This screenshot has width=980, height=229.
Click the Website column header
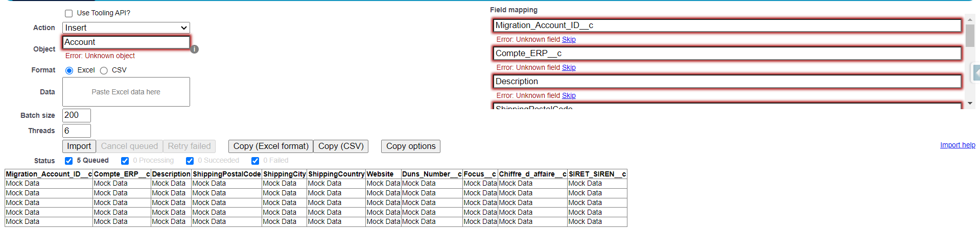383,174
